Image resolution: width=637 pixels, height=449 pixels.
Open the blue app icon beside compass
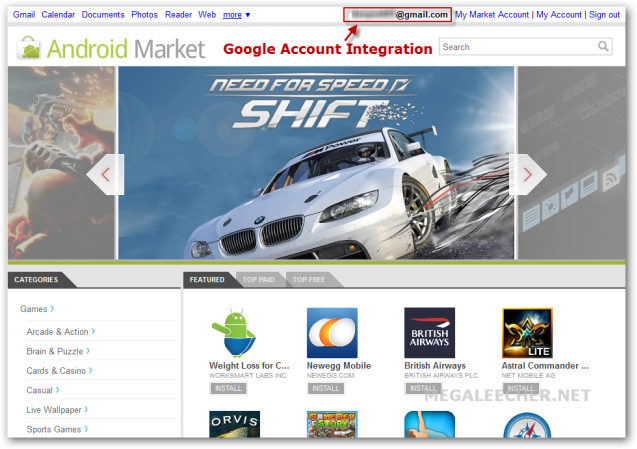click(429, 424)
